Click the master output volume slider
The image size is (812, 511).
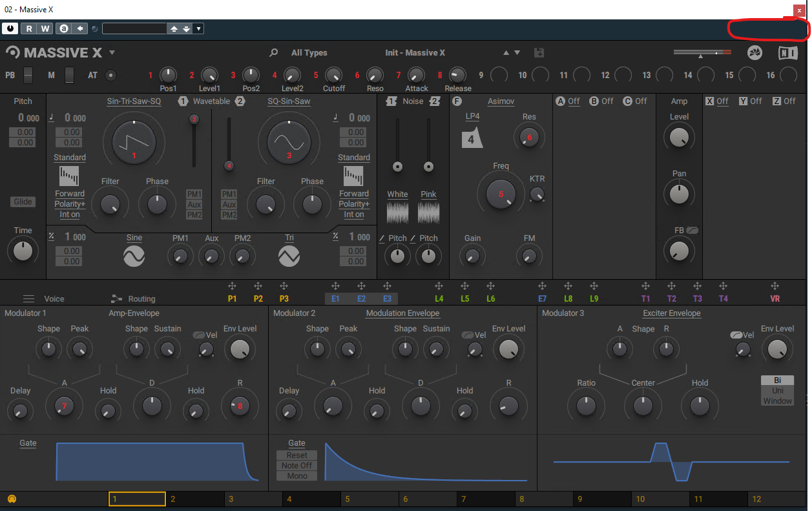[702, 53]
